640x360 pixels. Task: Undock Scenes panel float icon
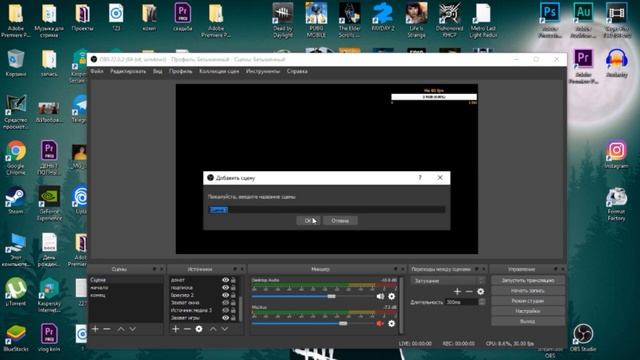tap(154, 269)
